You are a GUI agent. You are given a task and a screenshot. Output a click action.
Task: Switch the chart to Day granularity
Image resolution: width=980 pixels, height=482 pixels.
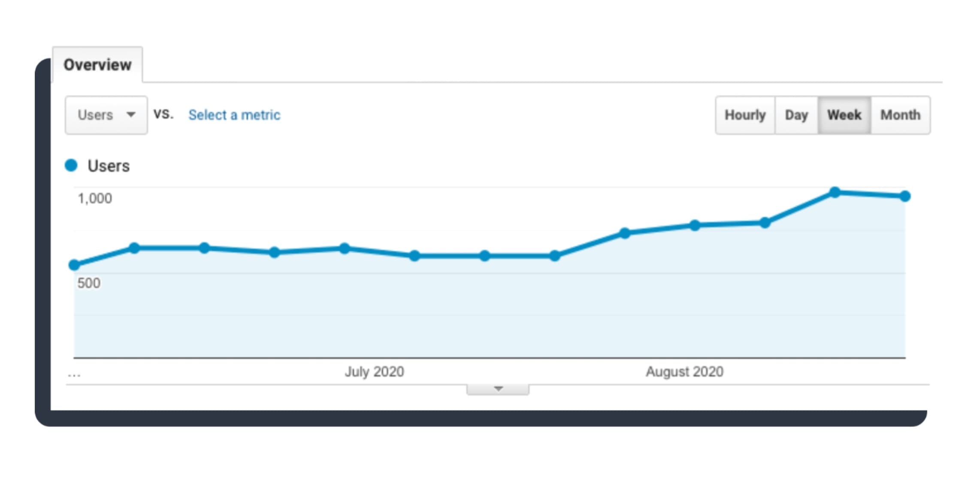[x=797, y=115]
